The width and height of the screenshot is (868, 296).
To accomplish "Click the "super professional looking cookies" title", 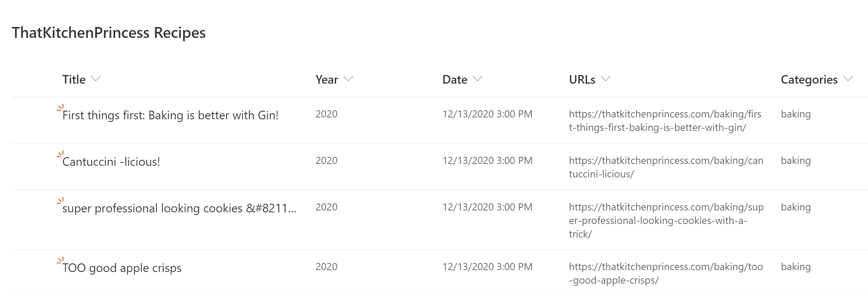I will pos(179,208).
